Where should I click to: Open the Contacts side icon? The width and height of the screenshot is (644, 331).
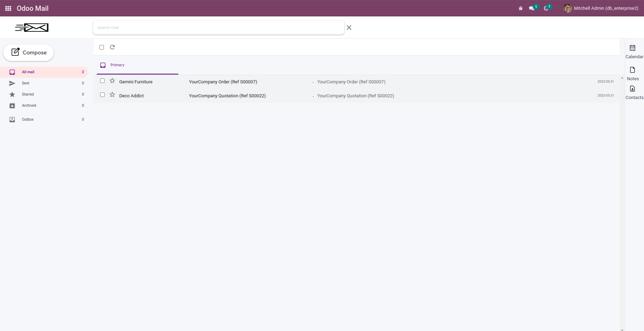632,89
